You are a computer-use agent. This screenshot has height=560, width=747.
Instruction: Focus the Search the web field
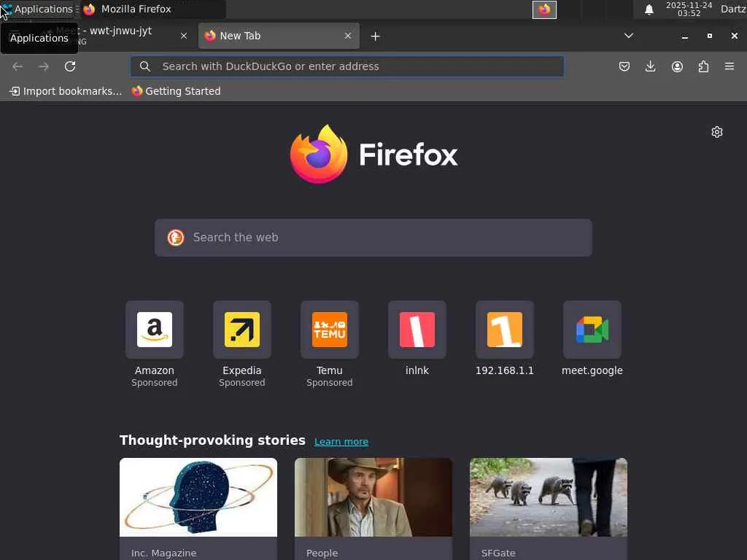click(x=373, y=238)
